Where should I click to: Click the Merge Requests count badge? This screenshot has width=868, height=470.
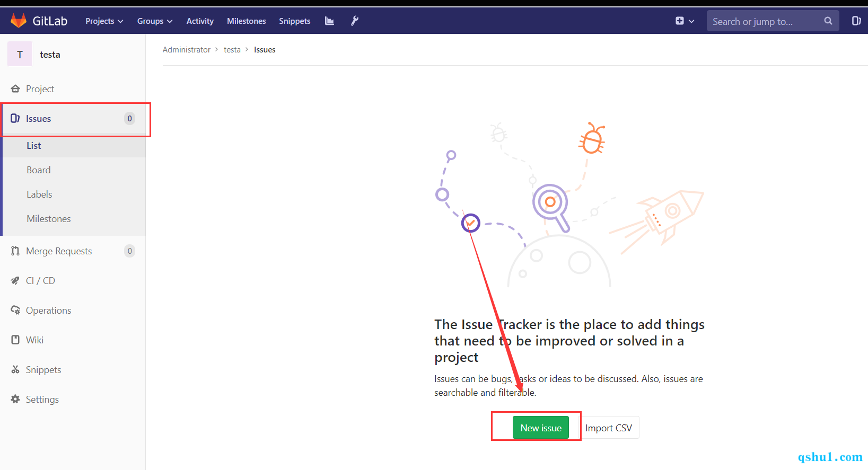pyautogui.click(x=129, y=251)
